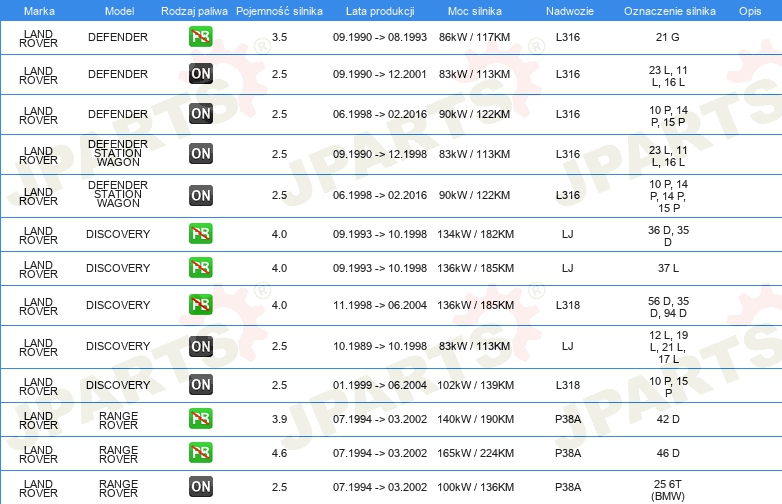Select capacity 3.5 cell
This screenshot has width=782, height=504.
point(279,37)
